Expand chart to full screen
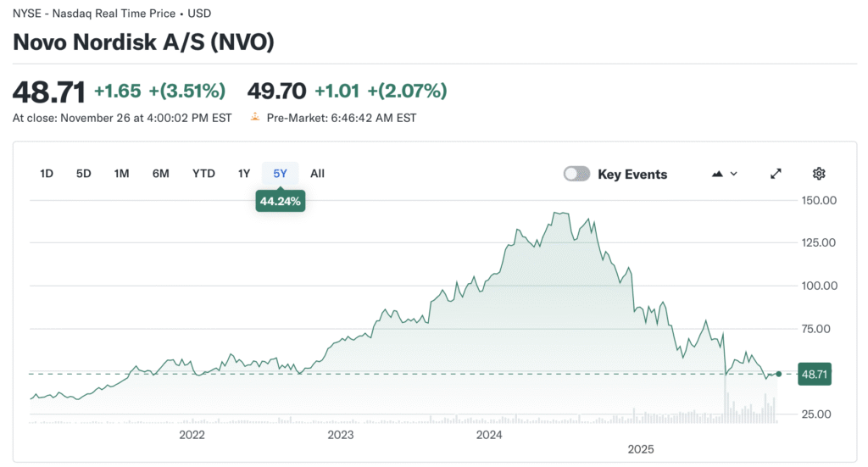The image size is (868, 467). click(776, 174)
